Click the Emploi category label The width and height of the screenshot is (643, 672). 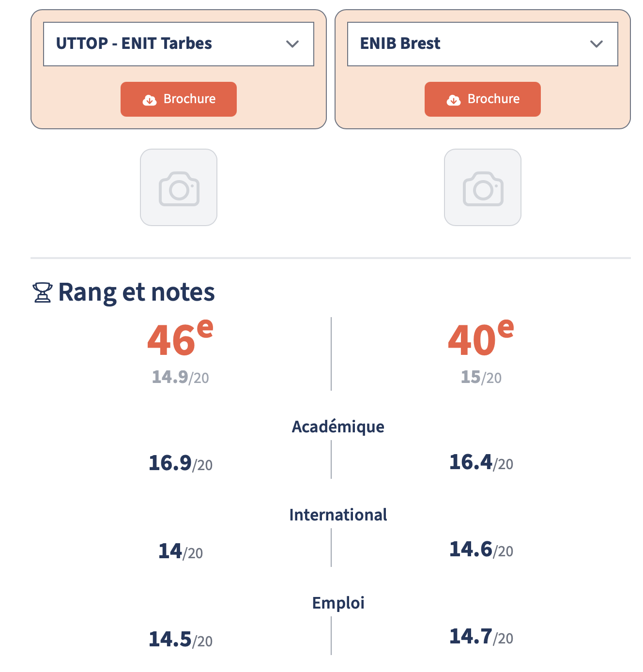(338, 603)
